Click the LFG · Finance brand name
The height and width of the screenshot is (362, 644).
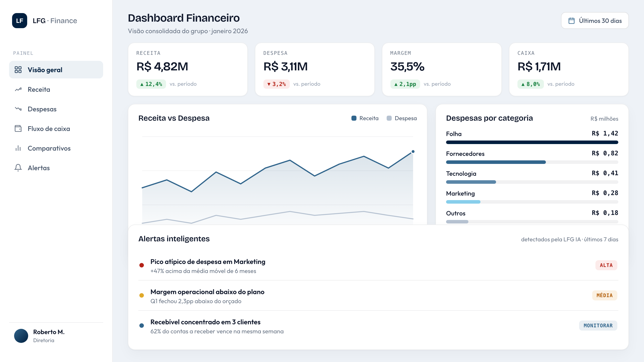tap(55, 21)
